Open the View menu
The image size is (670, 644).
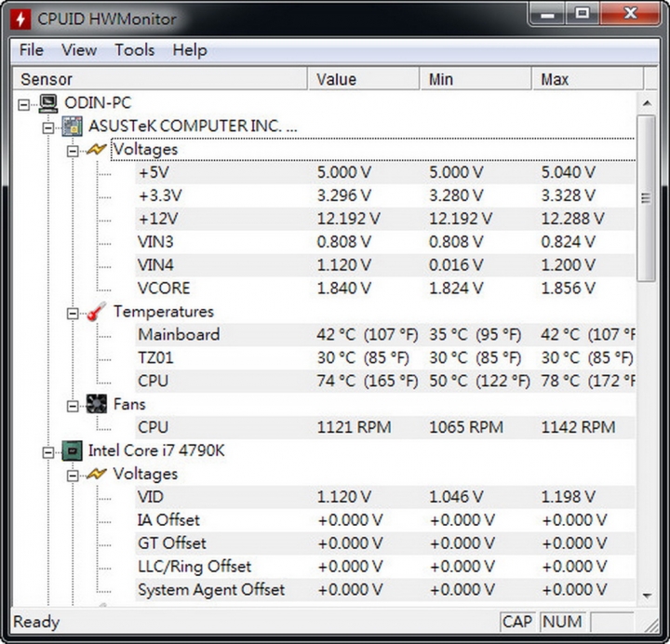(x=79, y=50)
